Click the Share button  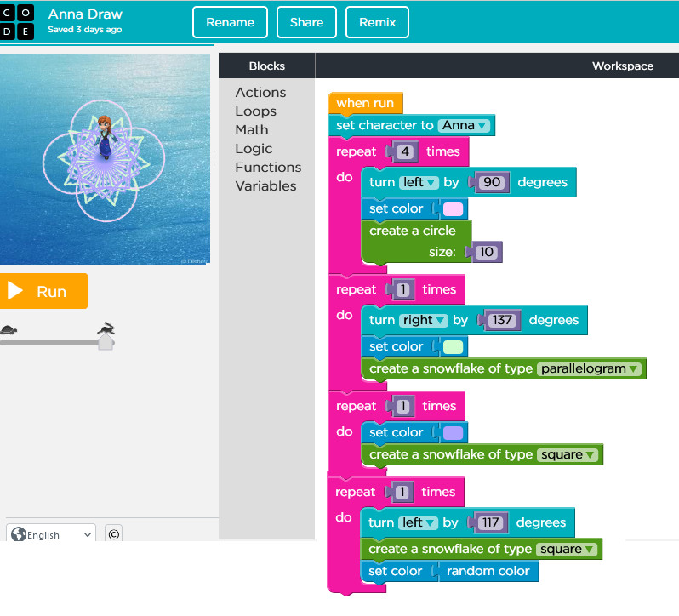pos(306,22)
